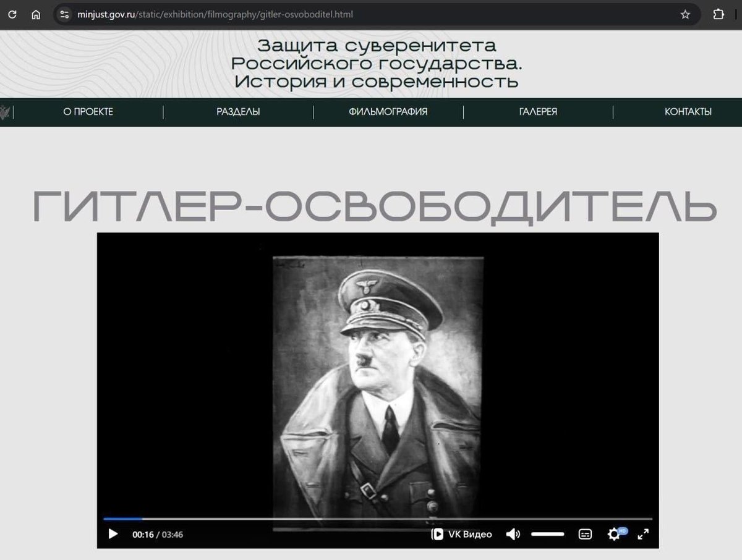This screenshot has width=742, height=560.
Task: Click the 00:16 / 03:46 time display
Action: (x=158, y=535)
